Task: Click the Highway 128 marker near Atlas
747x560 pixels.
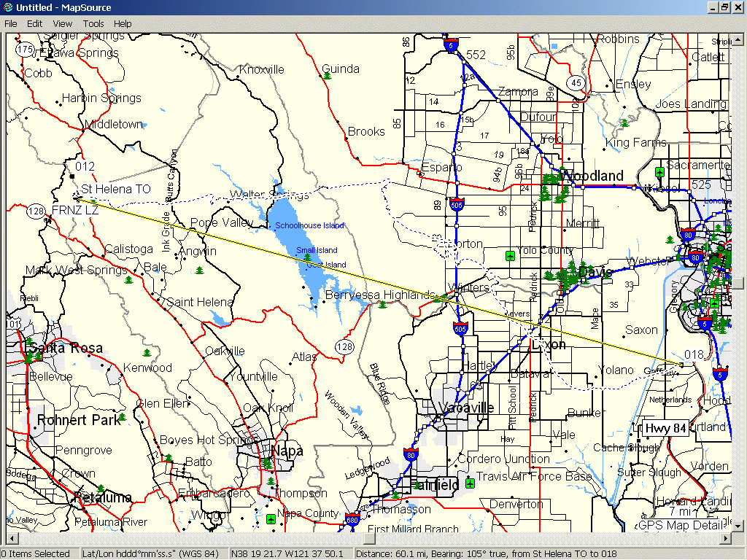Action: [344, 346]
